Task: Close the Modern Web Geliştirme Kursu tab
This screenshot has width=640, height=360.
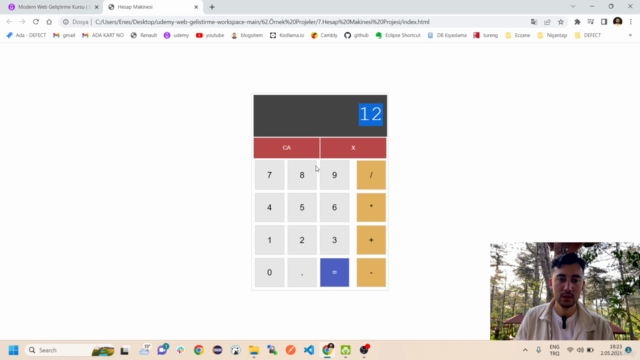Action: (x=97, y=7)
